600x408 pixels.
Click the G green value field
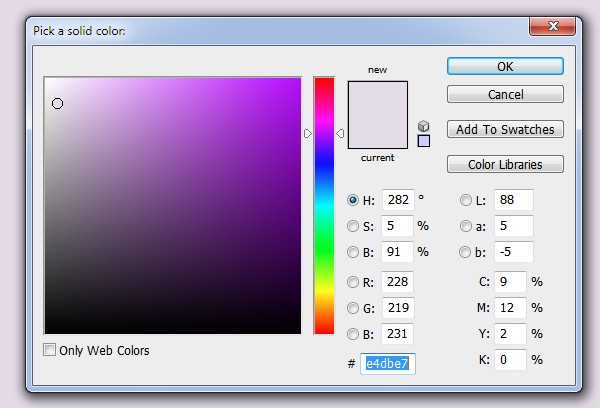tap(398, 308)
